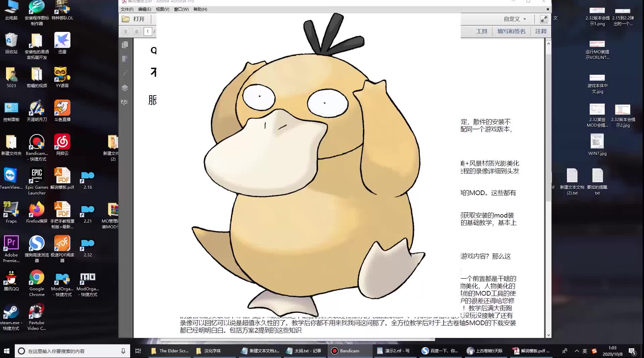Open the 文件(F) menu

[127, 9]
